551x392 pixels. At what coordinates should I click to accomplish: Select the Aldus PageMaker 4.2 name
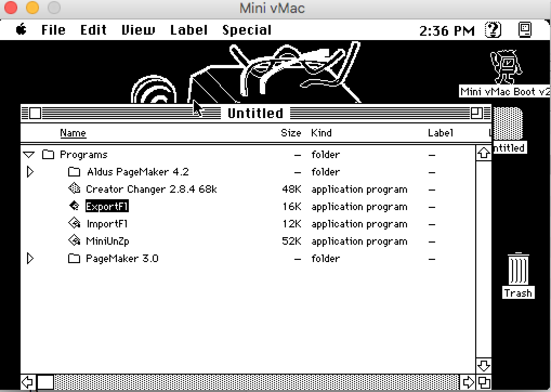coord(137,172)
